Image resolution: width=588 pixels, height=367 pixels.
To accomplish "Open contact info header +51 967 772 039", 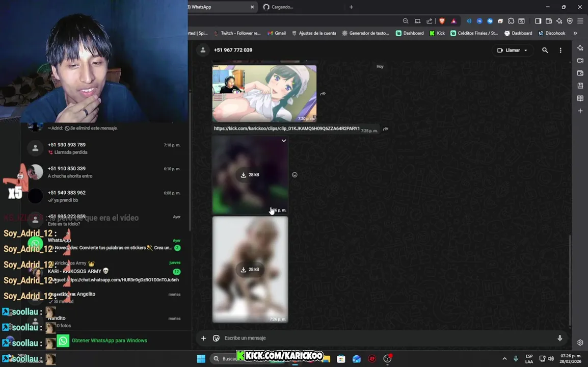I will pyautogui.click(x=233, y=50).
